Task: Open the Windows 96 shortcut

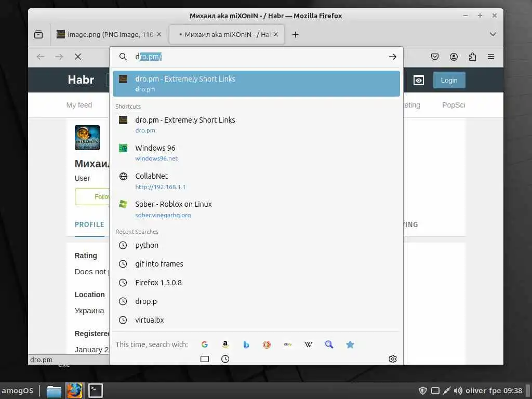Action: point(256,153)
